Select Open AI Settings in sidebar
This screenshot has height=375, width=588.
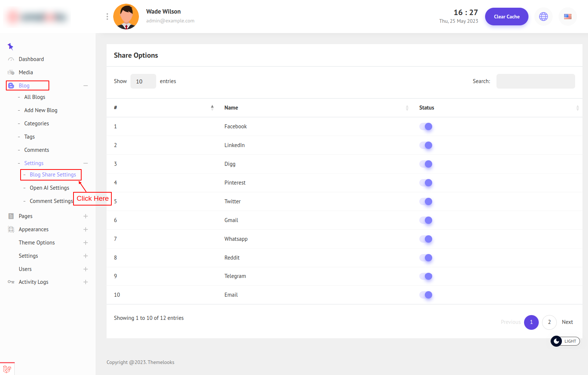coord(49,188)
